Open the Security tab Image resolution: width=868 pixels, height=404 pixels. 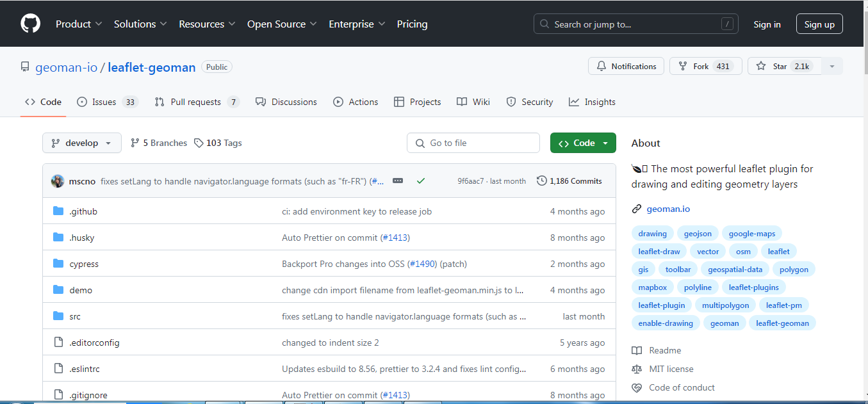tap(529, 102)
